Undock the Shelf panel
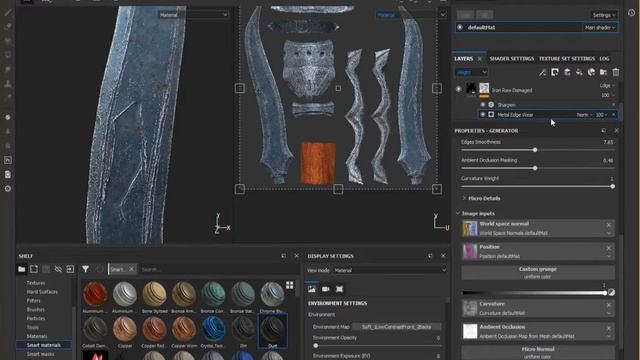640x360 pixels. pos(283,256)
